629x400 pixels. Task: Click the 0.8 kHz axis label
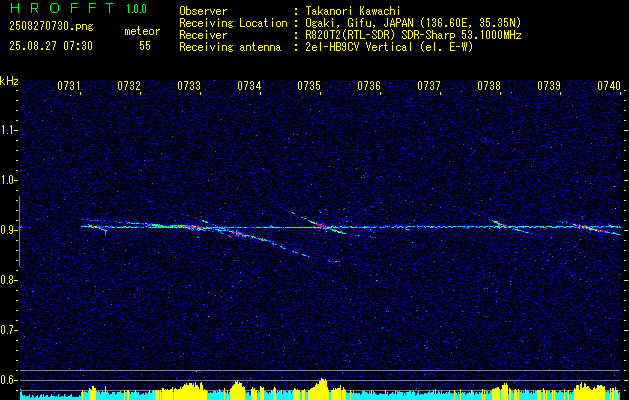click(8, 280)
